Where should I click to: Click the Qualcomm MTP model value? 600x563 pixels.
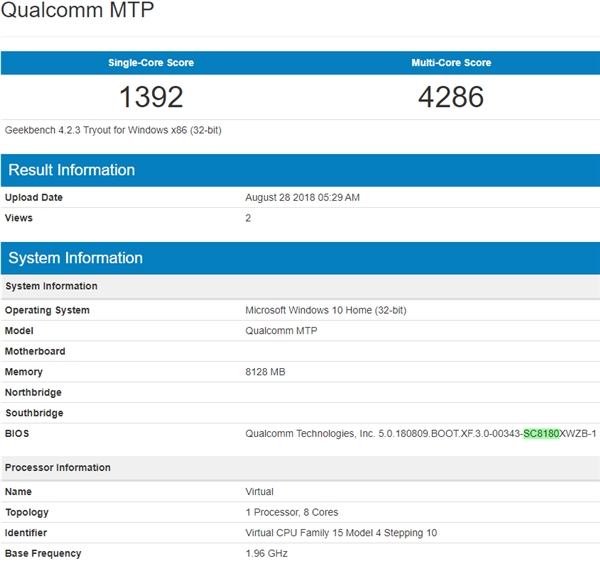pyautogui.click(x=283, y=331)
